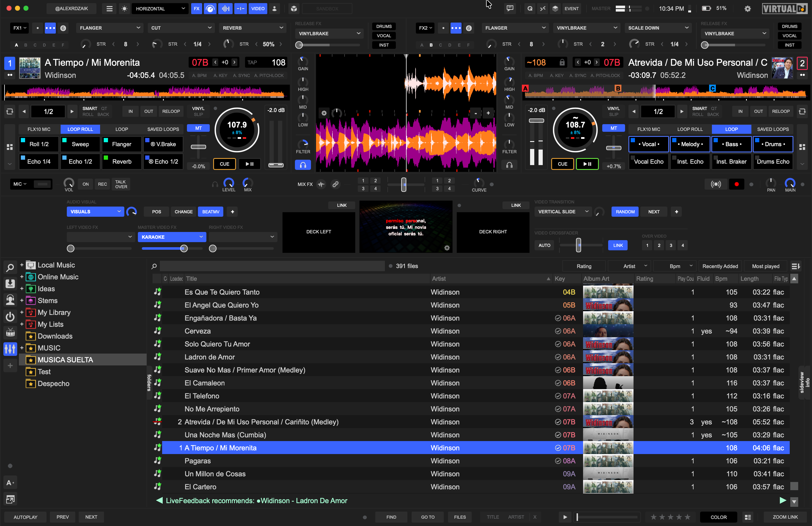The width and height of the screenshot is (812, 526).
Task: Click the deck 2 pitch lock padlock icon
Action: click(x=562, y=62)
